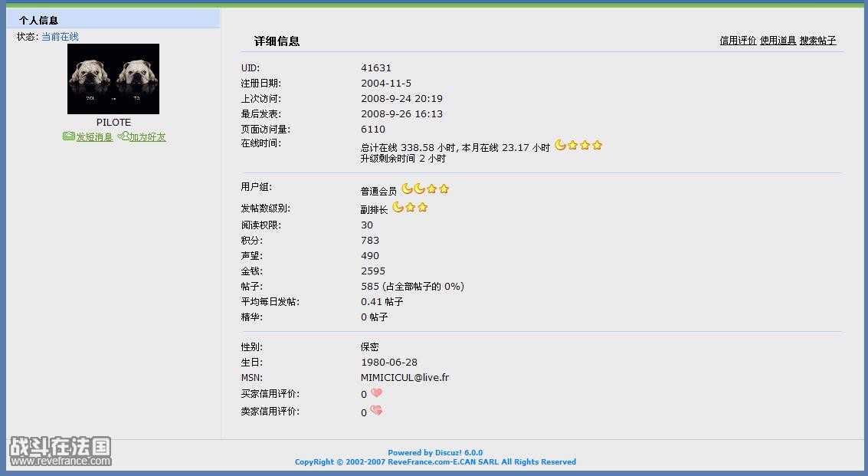The height and width of the screenshot is (476, 868).
Task: Click page views value 6110
Action: coord(372,129)
